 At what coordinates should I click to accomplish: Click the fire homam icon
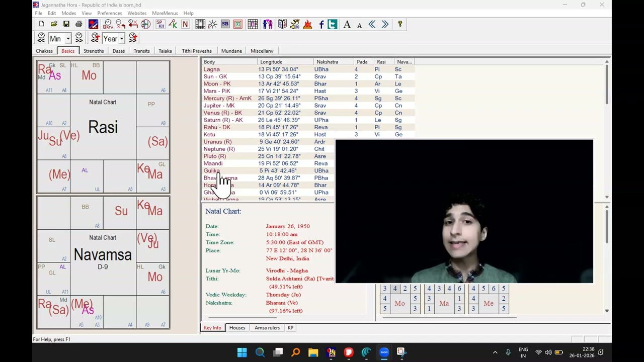pyautogui.click(x=307, y=24)
